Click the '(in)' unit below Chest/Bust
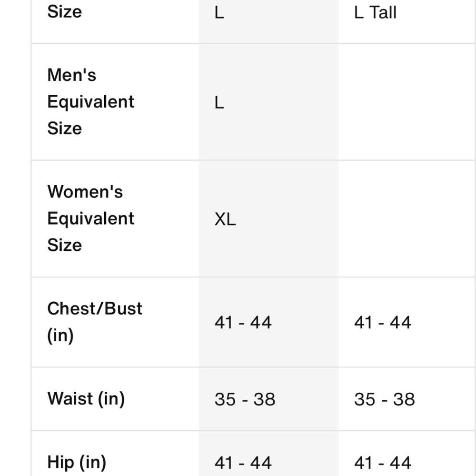476x476 pixels. pos(60,335)
